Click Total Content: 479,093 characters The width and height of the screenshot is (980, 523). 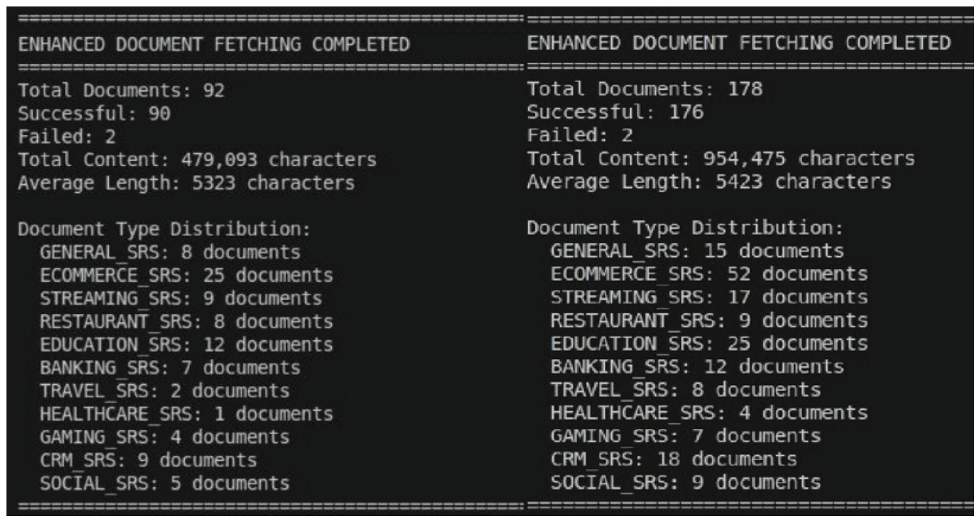coord(197,160)
